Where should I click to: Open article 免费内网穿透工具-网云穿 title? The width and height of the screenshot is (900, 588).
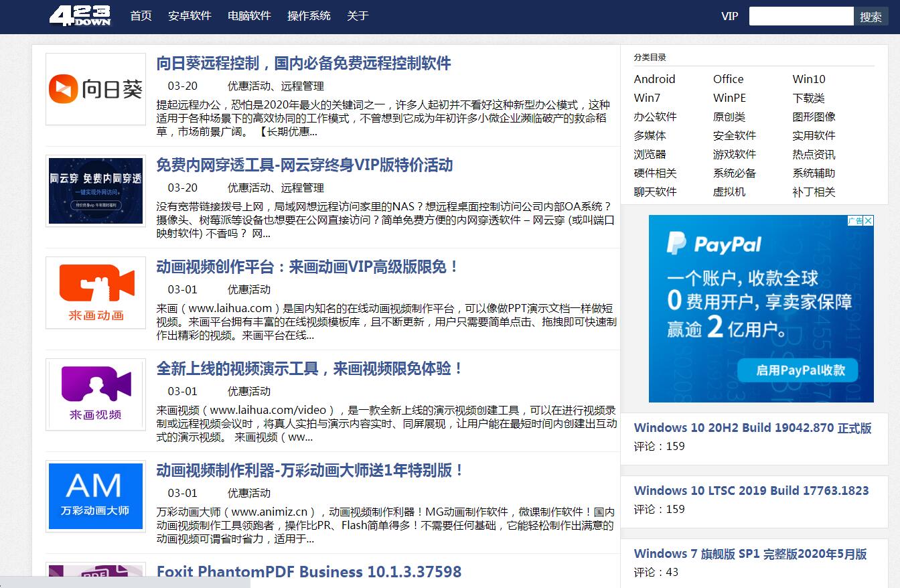[305, 165]
